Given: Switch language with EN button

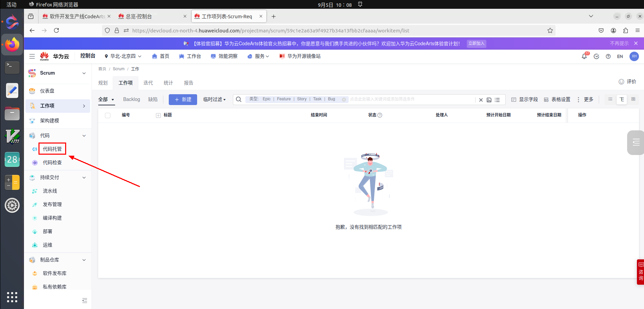Looking at the screenshot, I should tap(620, 56).
